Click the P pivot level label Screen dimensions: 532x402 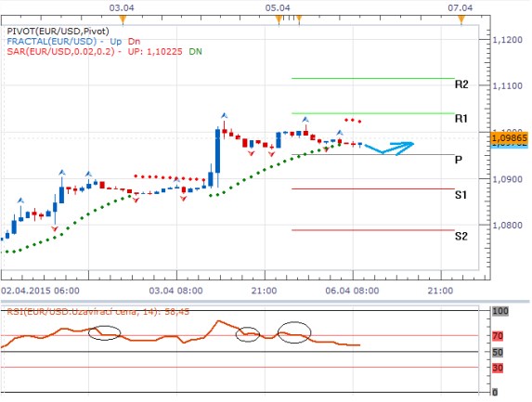[459, 160]
